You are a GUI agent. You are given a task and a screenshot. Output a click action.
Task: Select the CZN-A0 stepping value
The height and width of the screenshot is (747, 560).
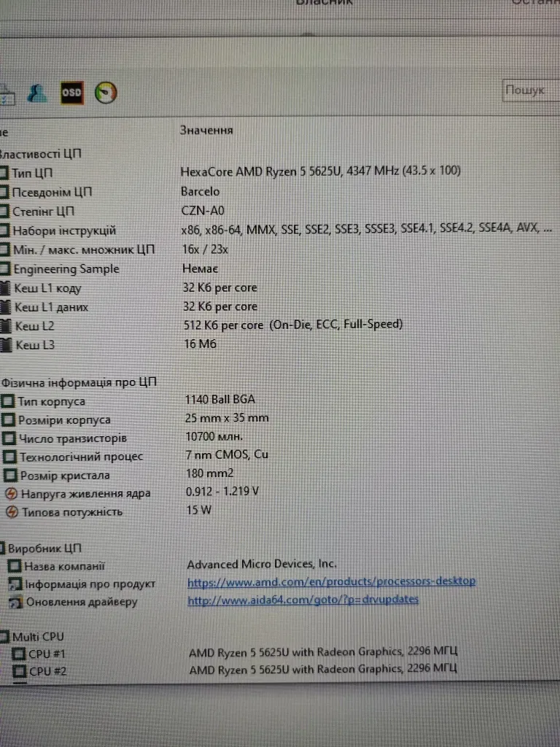203,211
